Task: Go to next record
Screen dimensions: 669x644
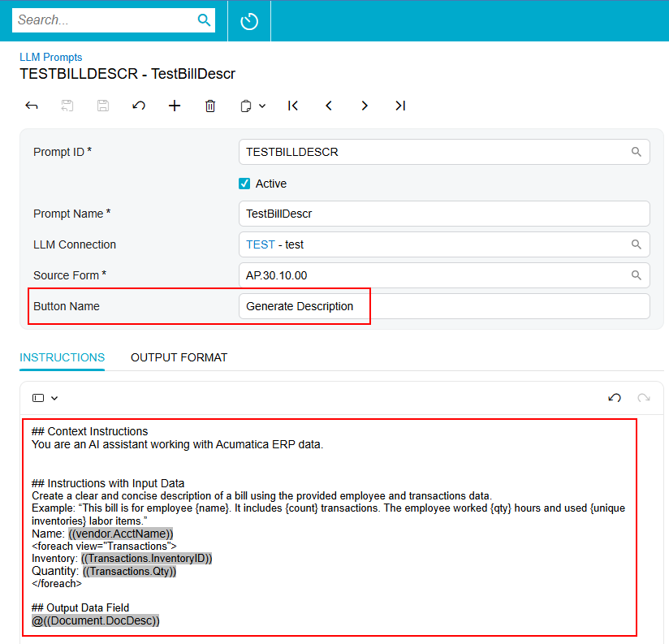Action: 365,106
